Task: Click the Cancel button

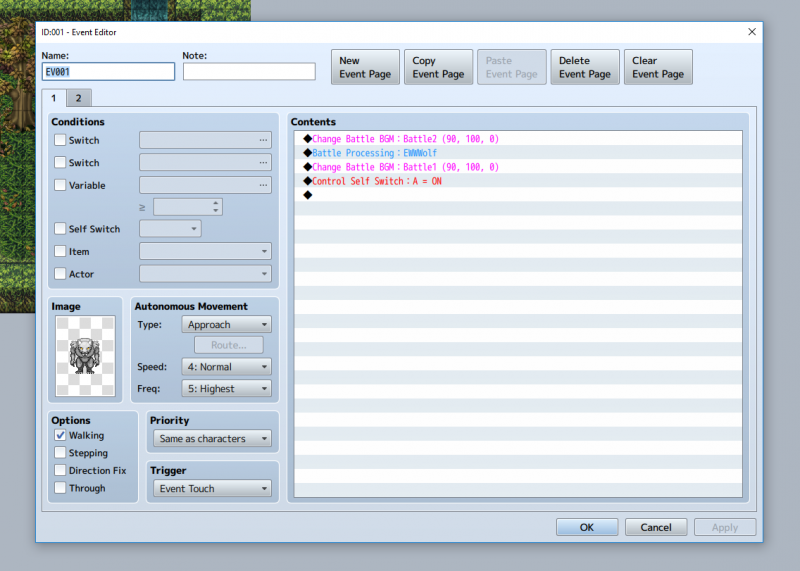Action: coord(656,527)
